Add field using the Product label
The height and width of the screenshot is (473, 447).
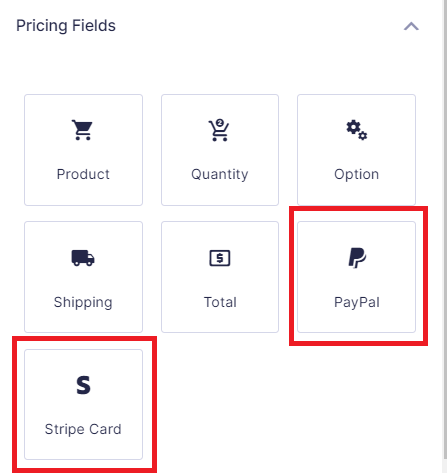click(83, 174)
